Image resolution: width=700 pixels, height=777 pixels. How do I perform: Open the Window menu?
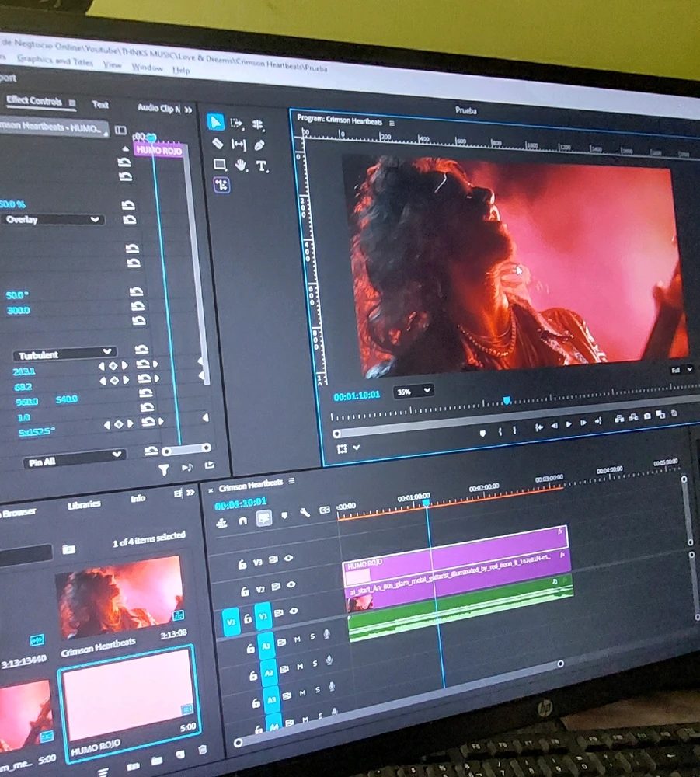tap(147, 68)
